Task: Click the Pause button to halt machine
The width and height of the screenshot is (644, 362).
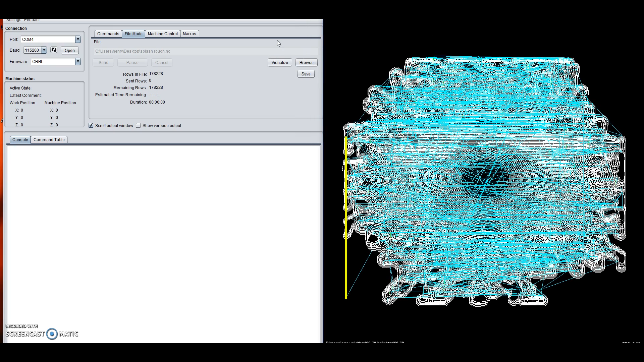Action: (x=132, y=62)
